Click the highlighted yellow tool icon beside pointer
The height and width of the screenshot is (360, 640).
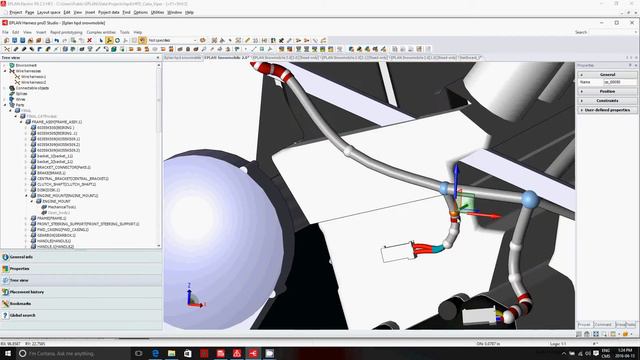click(109, 40)
